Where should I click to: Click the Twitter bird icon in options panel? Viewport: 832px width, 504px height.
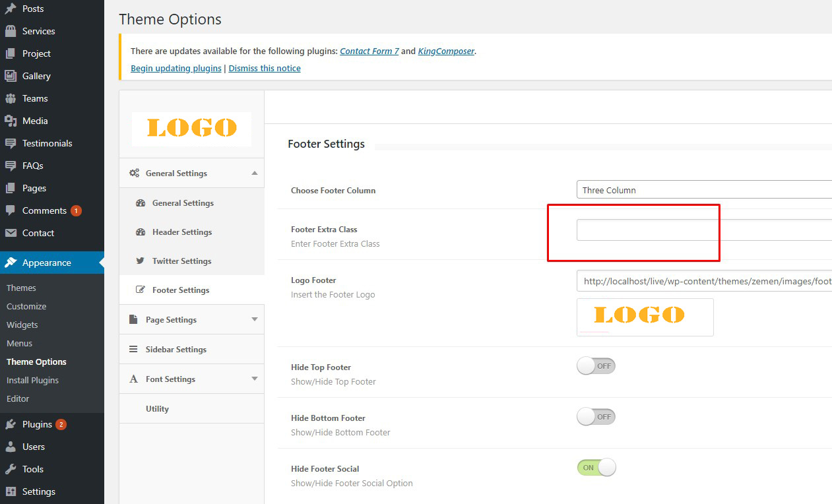140,261
